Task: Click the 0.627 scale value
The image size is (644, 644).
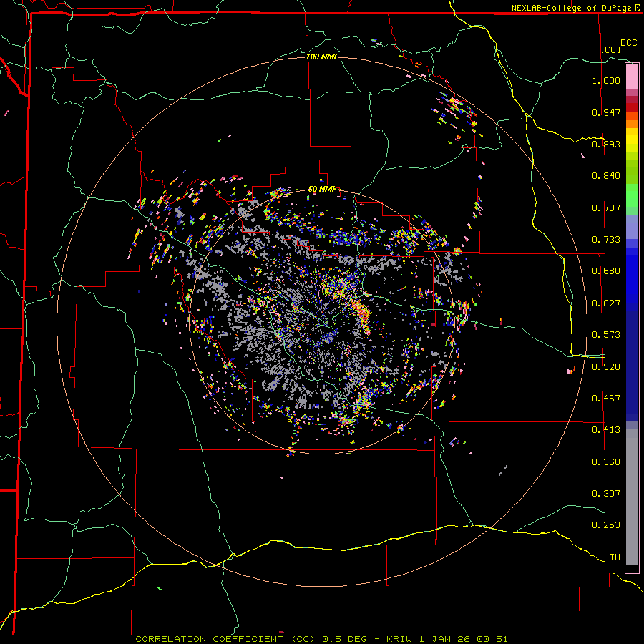Action: [606, 303]
